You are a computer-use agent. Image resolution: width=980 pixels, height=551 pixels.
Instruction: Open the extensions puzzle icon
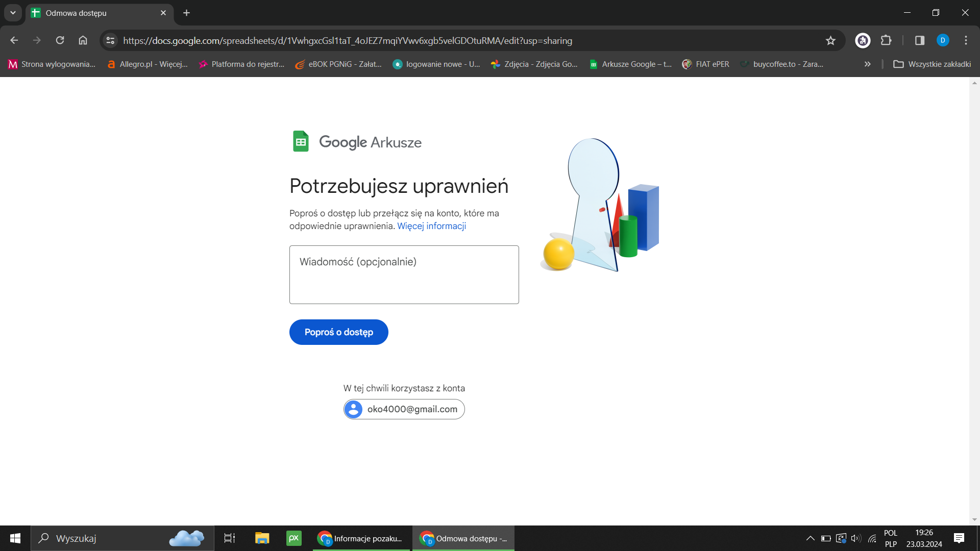[886, 40]
